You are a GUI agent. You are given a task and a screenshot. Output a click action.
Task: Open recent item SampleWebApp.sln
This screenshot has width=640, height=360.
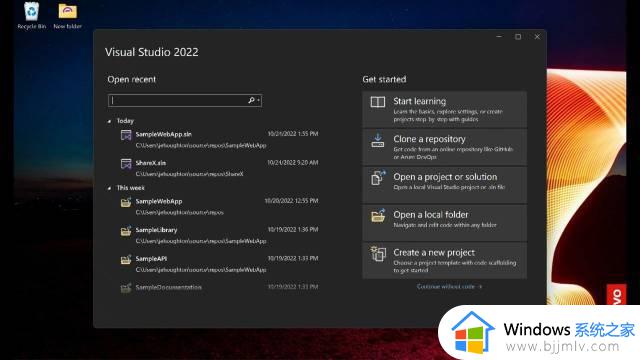tap(220, 139)
